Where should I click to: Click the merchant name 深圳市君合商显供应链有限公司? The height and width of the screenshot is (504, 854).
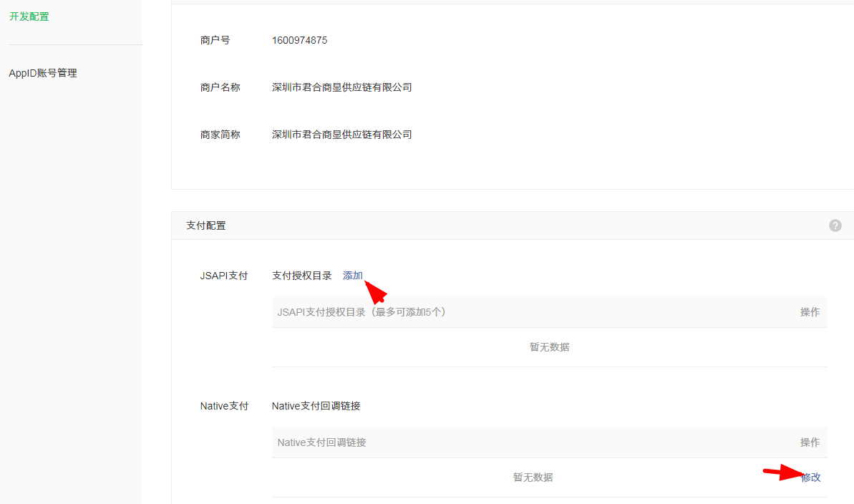[341, 87]
